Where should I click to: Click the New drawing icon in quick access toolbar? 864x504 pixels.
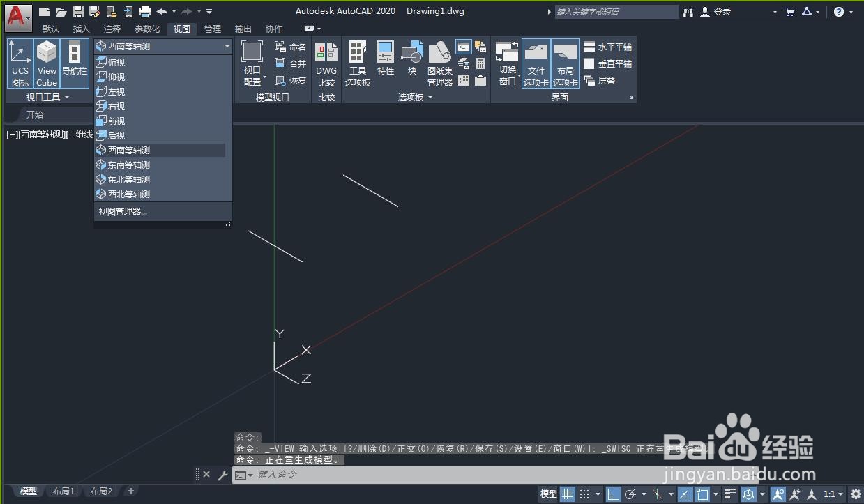coord(45,12)
